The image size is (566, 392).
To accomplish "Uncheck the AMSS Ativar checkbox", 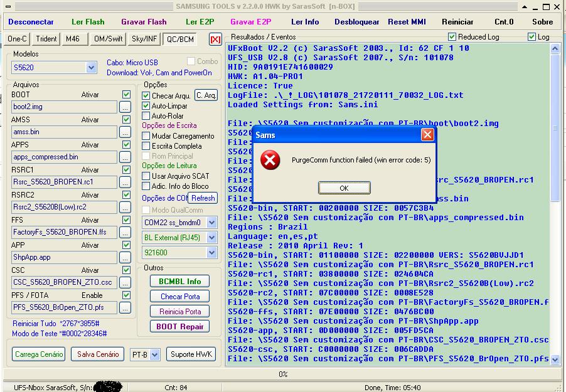I will (126, 119).
